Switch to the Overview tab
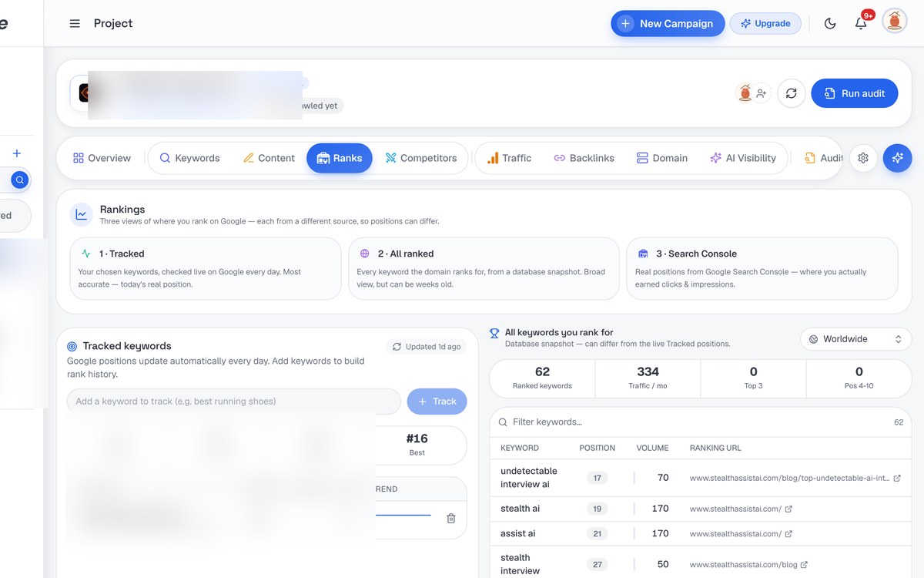The width and height of the screenshot is (924, 578). 102,158
